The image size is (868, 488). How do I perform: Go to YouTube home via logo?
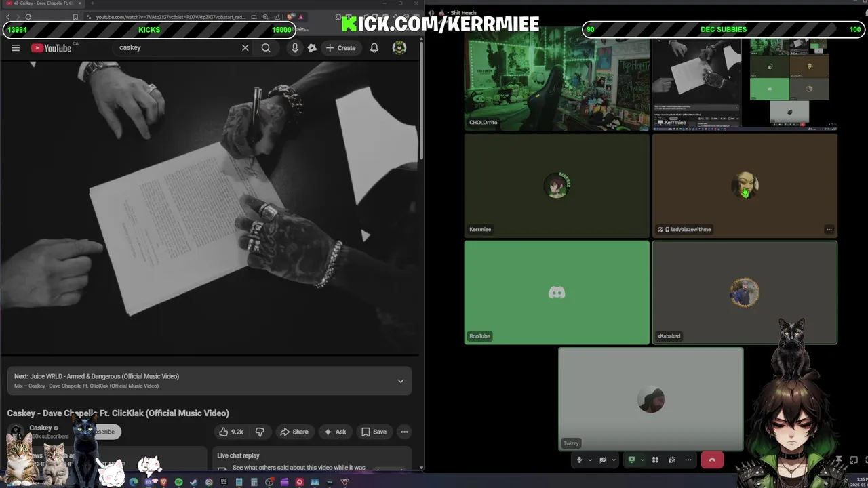pyautogui.click(x=51, y=48)
